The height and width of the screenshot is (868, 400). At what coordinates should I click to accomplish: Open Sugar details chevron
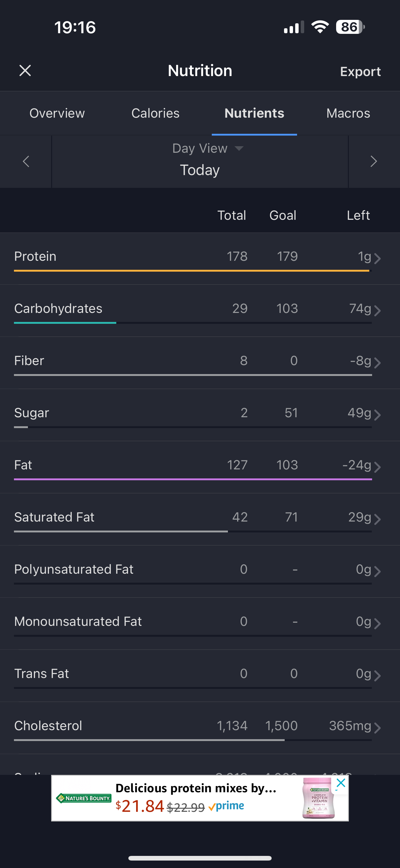(x=377, y=415)
